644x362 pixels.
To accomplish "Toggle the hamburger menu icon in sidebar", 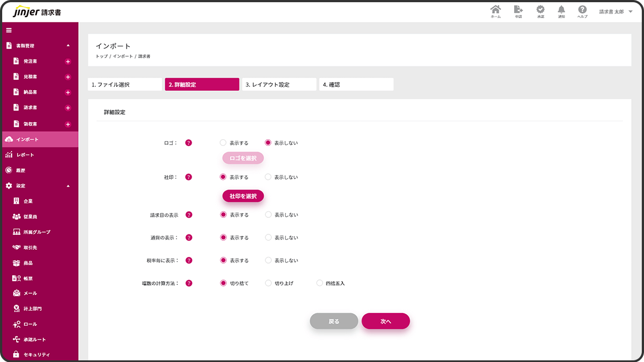I will click(9, 30).
